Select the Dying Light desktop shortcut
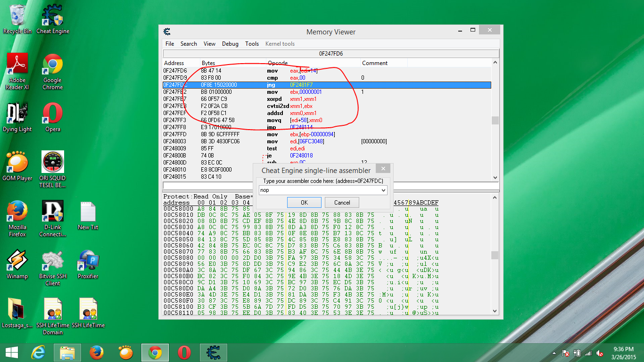The width and height of the screenshot is (644, 362). 17,117
